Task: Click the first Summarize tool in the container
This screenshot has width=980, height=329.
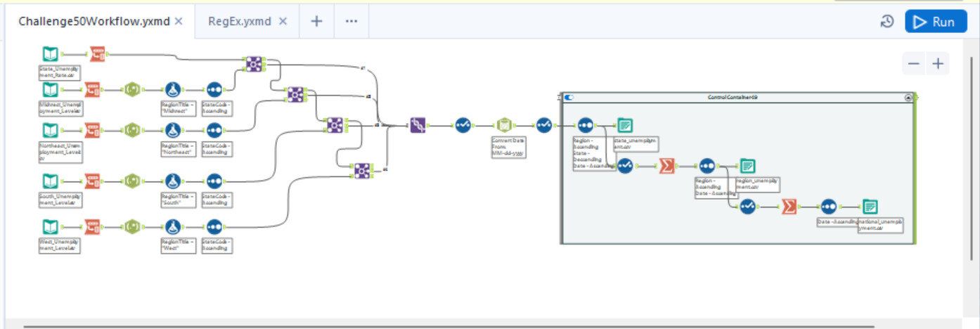Action: 666,166
